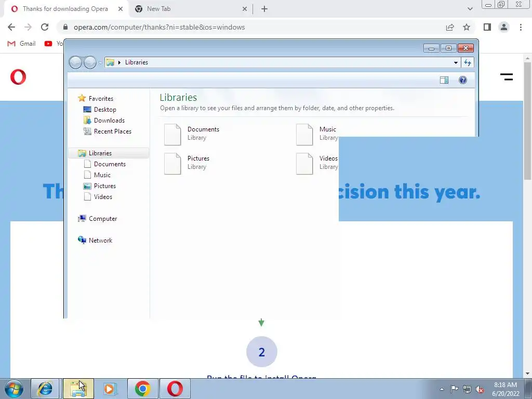The height and width of the screenshot is (399, 532).
Task: Go back in Chrome
Action: point(11,27)
